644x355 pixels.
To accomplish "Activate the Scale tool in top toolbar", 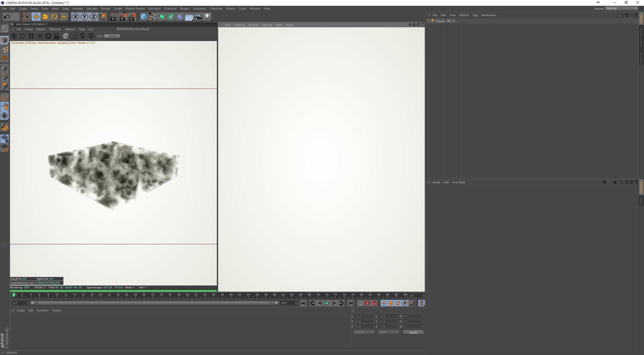I will point(45,17).
